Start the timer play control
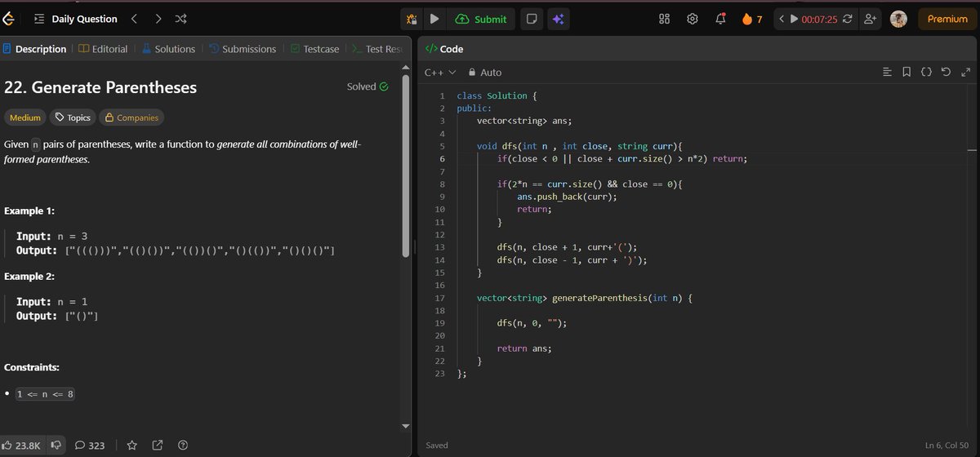The width and height of the screenshot is (980, 457). [794, 19]
